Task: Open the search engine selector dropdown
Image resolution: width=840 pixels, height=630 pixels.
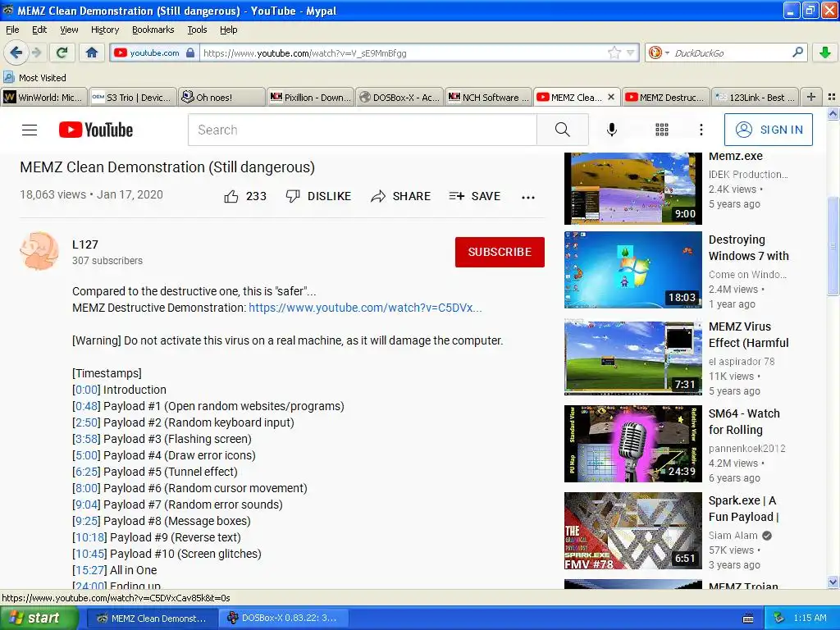Action: tap(659, 52)
